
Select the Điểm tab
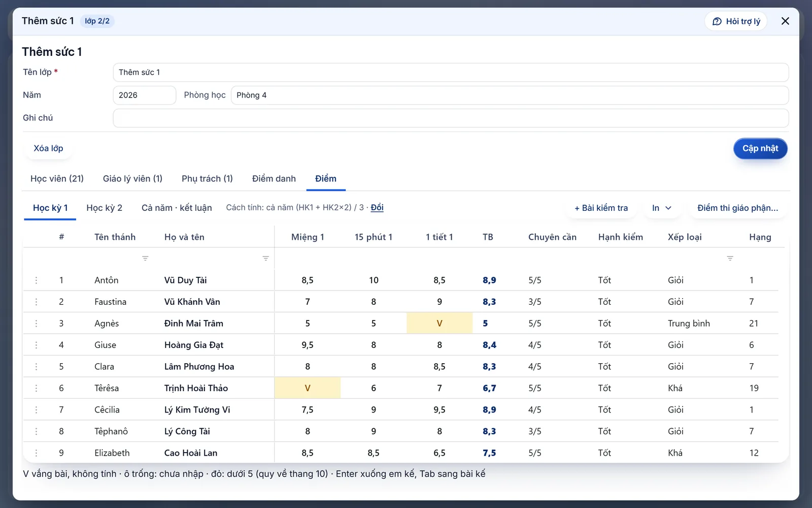326,179
